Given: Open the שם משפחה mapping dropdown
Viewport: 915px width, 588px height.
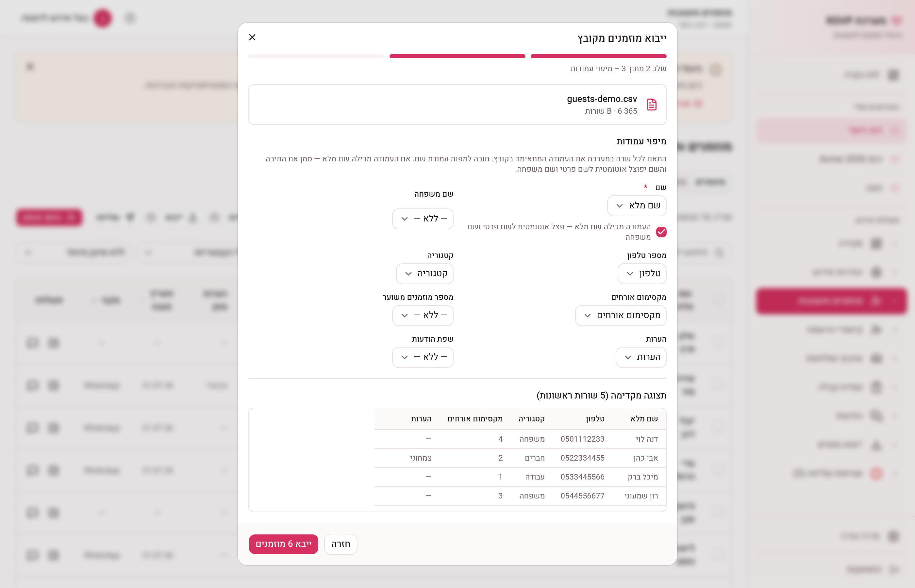Looking at the screenshot, I should [423, 219].
